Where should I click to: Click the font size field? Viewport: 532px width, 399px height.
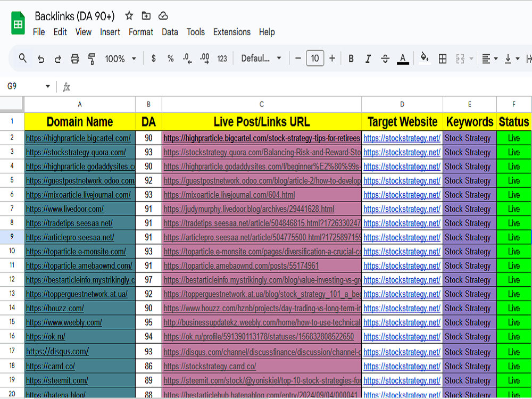click(x=315, y=59)
